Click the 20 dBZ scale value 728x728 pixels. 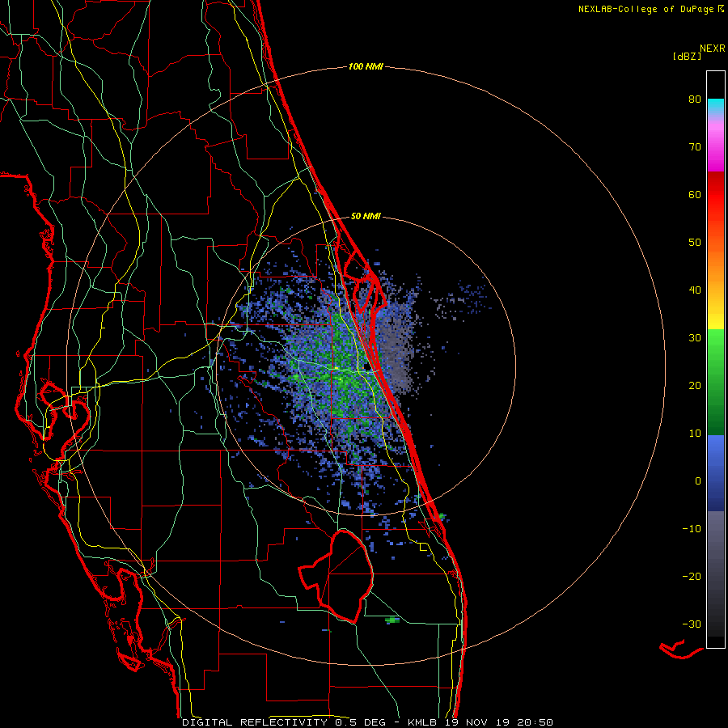tap(695, 386)
